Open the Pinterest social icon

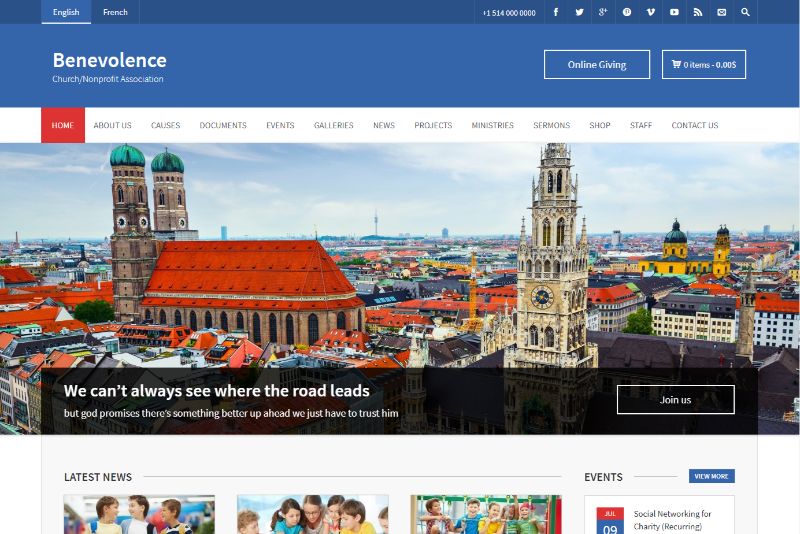(627, 12)
